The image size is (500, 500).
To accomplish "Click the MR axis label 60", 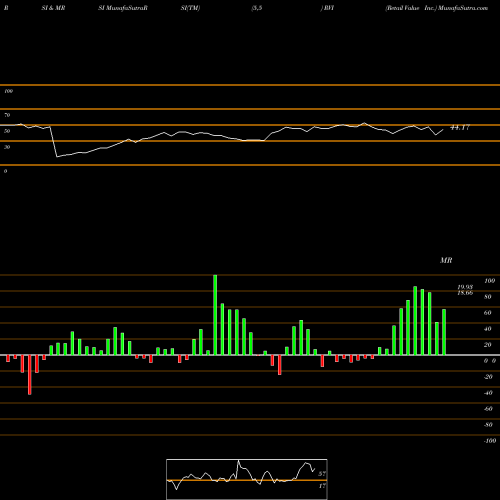I will coord(488,313).
